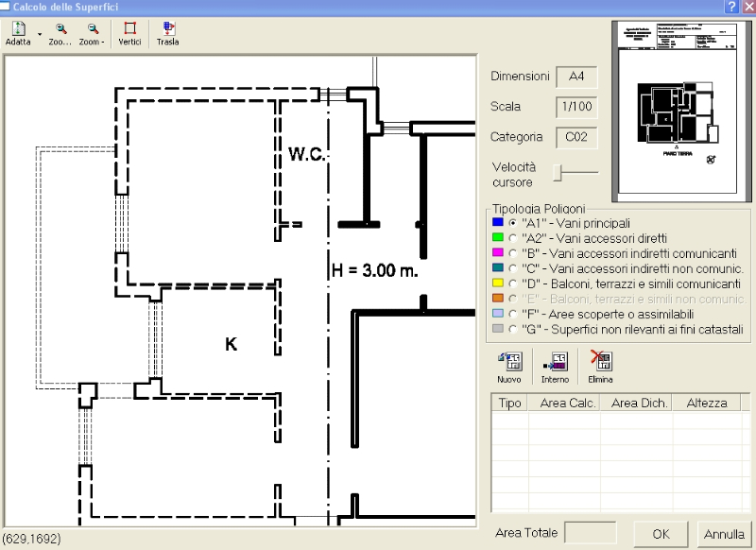Select the Trasla move tool
The height and width of the screenshot is (550, 756).
pos(167,33)
